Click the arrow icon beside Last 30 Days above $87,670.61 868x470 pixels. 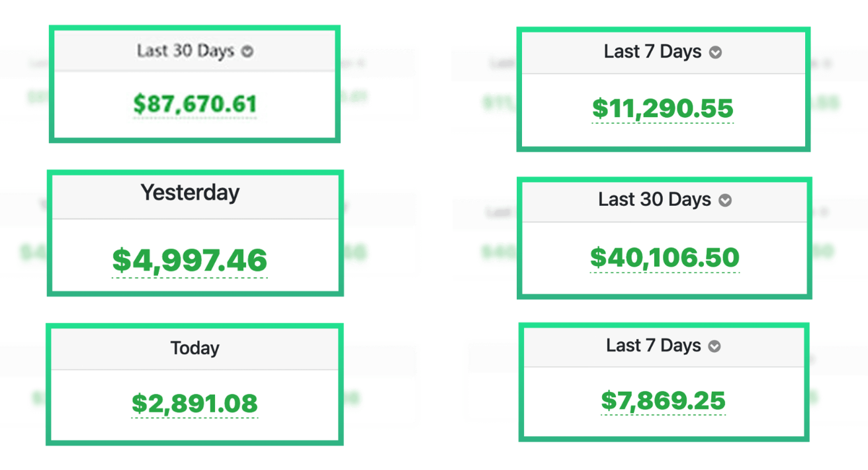pos(247,52)
